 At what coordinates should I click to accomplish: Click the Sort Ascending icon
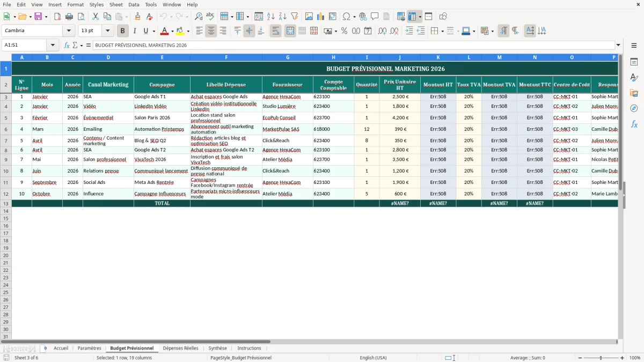point(270,17)
